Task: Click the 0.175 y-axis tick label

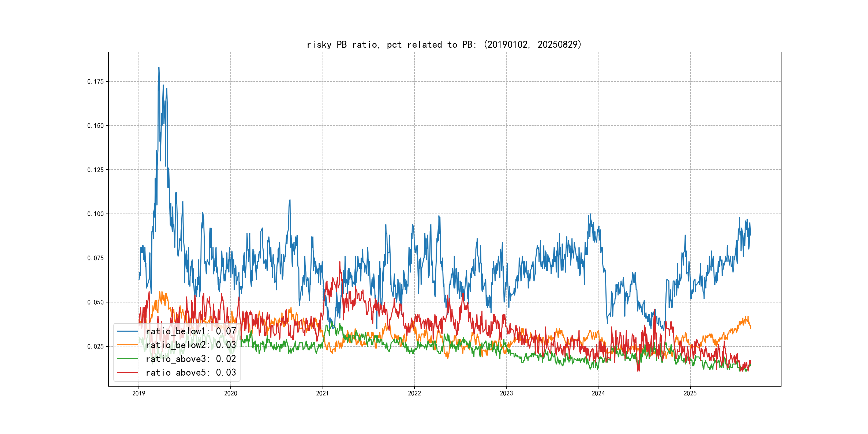Action: 95,81
